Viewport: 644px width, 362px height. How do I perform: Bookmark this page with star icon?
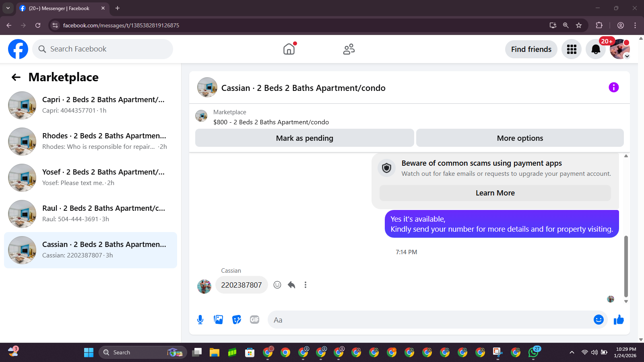579,25
